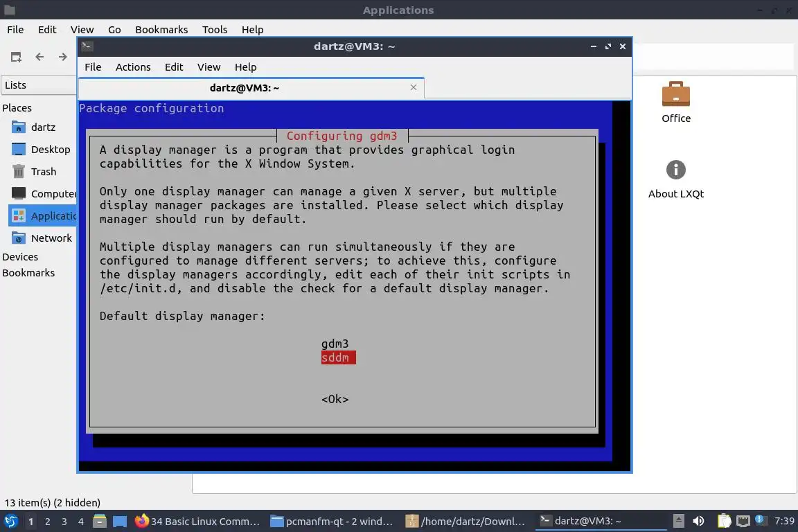Image resolution: width=798 pixels, height=532 pixels.
Task: Open the terminal Edit menu
Action: tap(174, 67)
